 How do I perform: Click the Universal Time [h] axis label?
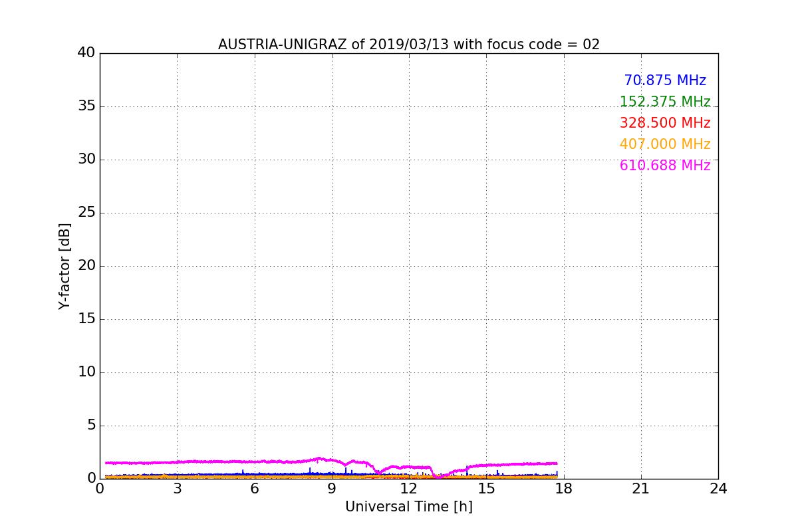[409, 507]
